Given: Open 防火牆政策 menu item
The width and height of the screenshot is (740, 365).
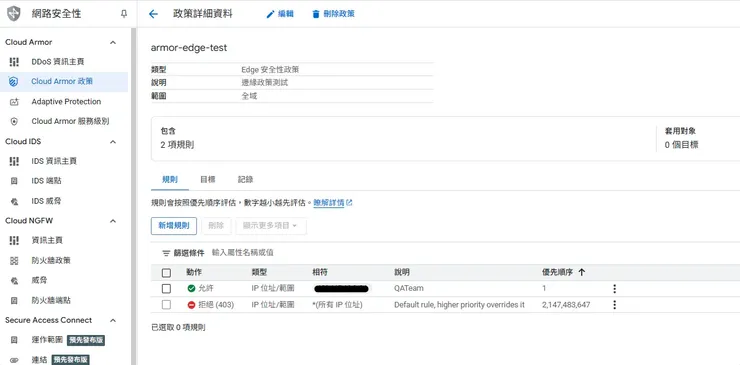Looking at the screenshot, I should point(64,261).
